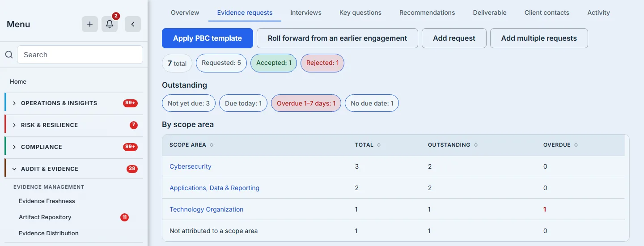Go to Home in sidebar
The width and height of the screenshot is (644, 246).
(x=18, y=81)
